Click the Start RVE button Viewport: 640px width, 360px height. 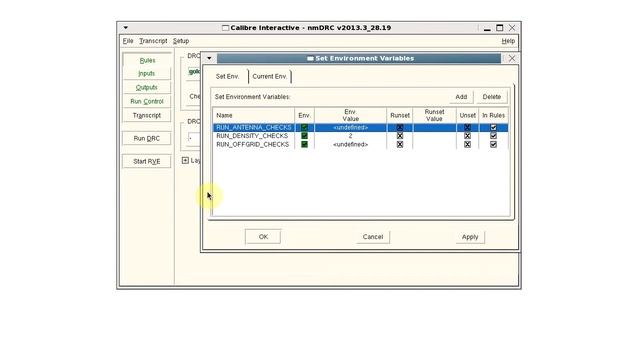pyautogui.click(x=147, y=161)
